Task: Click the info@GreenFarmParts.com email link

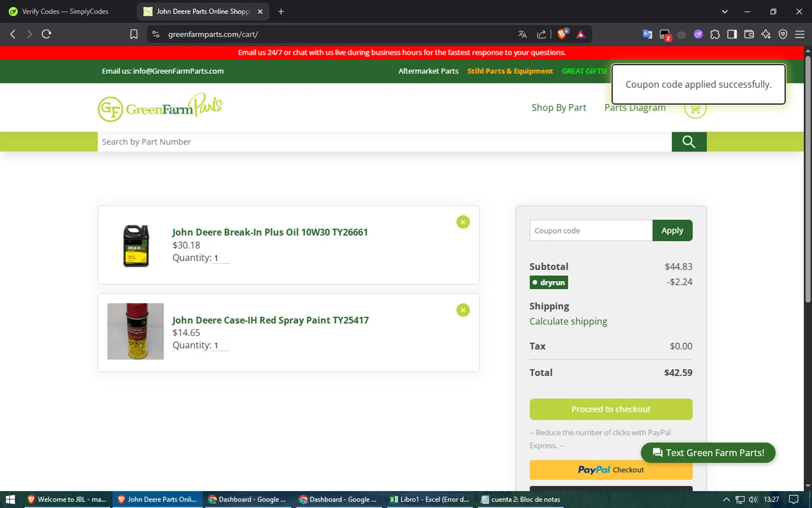Action: tap(178, 71)
